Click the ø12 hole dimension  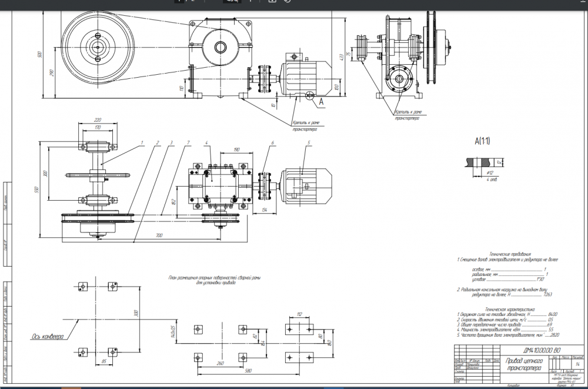(x=490, y=172)
